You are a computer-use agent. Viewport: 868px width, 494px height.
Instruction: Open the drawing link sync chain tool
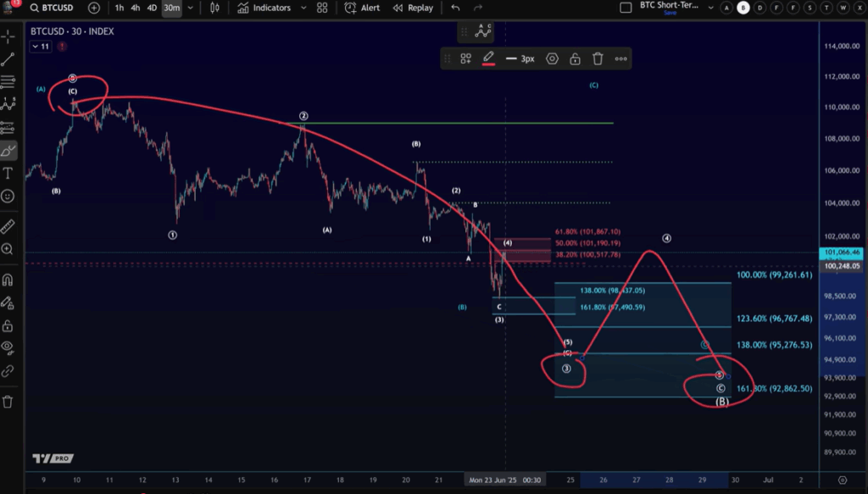point(8,370)
